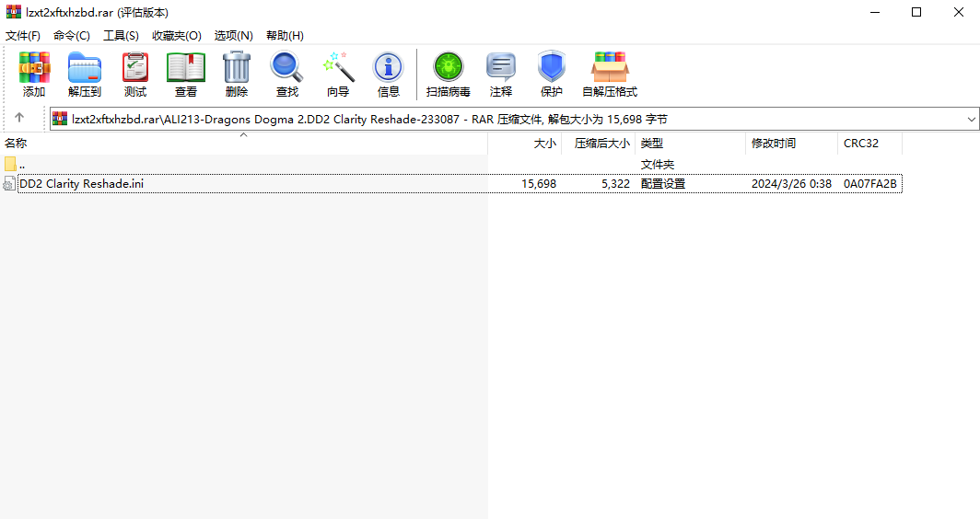
Task: Start 扫描病毒 (Virus Scan) tool
Action: 449,74
